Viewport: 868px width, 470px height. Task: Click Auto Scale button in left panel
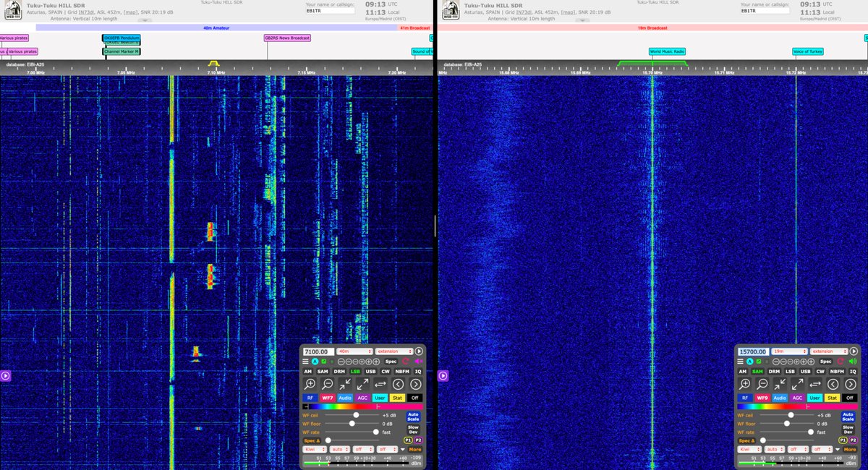tap(413, 416)
